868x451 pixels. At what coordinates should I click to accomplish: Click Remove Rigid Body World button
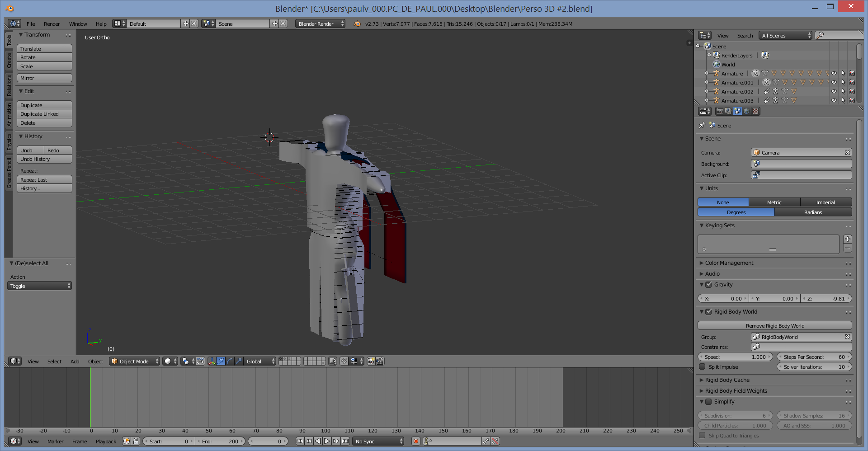point(775,325)
